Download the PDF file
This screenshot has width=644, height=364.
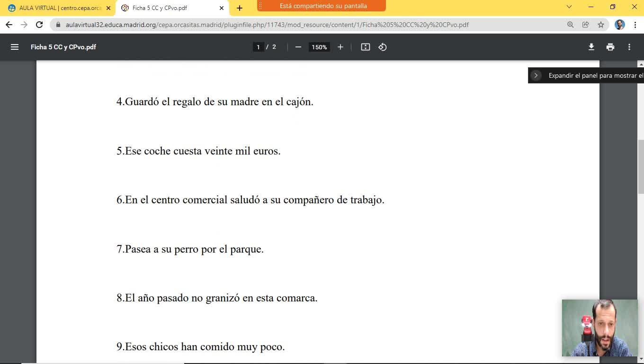pos(591,47)
